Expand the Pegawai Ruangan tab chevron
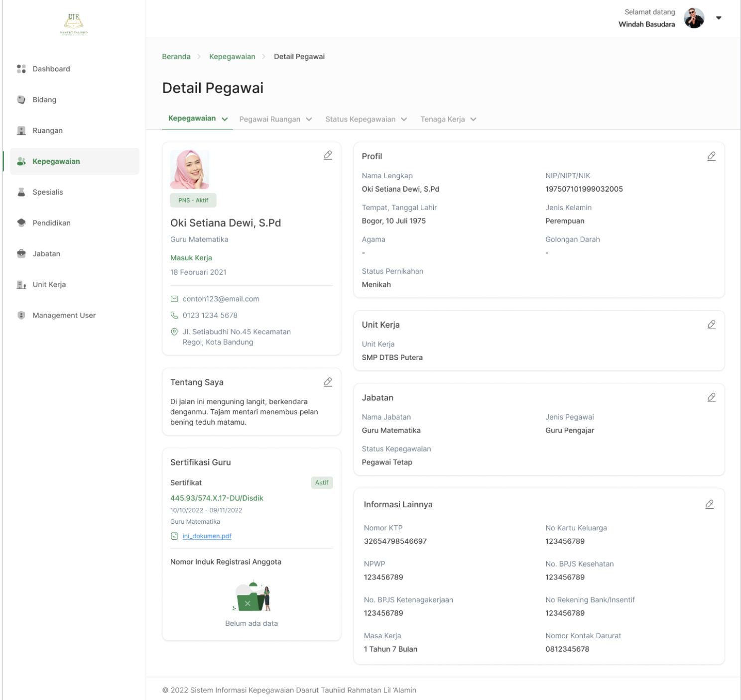The height and width of the screenshot is (700, 741). coord(309,119)
